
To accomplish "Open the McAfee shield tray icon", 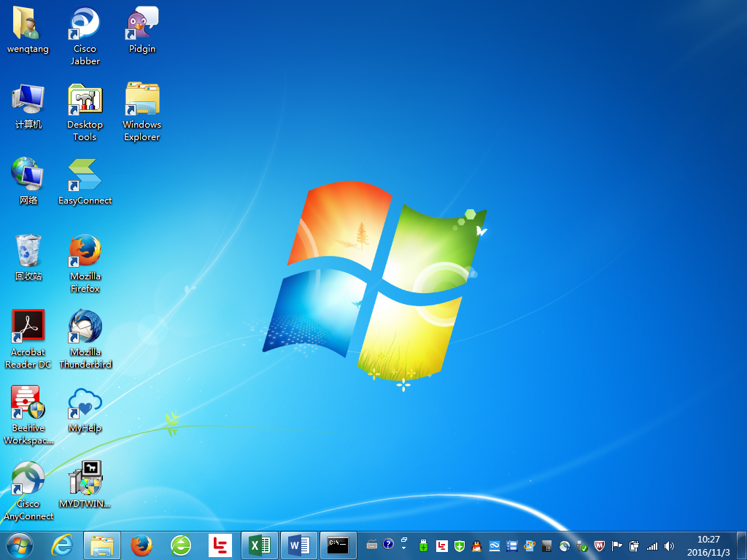I will pyautogui.click(x=600, y=545).
